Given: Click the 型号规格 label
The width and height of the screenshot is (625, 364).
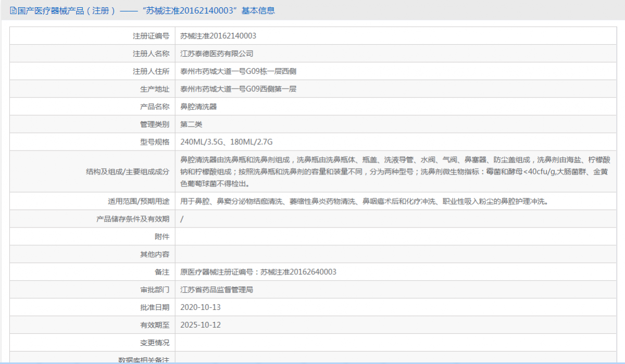Looking at the screenshot, I should 155,142.
